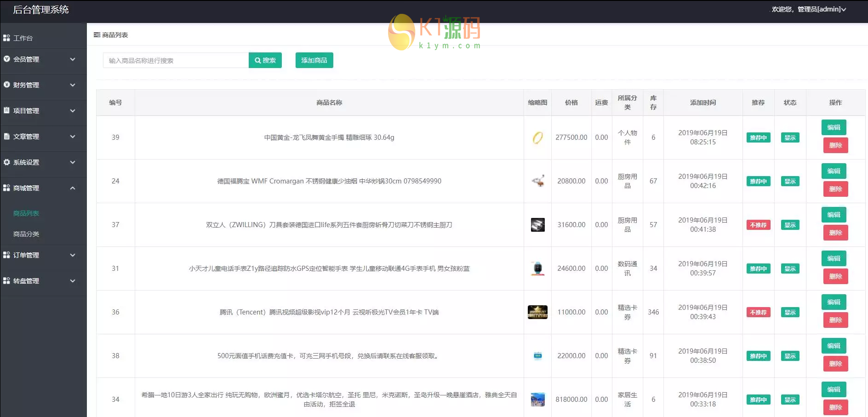Delete product 24 with 删除 button
This screenshot has width=868, height=417.
(x=835, y=189)
